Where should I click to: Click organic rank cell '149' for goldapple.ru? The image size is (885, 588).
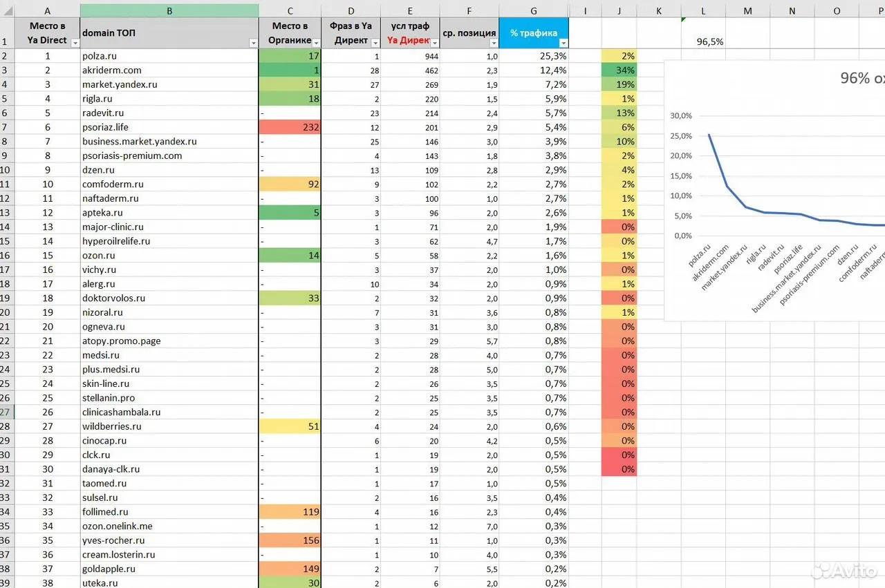pos(290,569)
